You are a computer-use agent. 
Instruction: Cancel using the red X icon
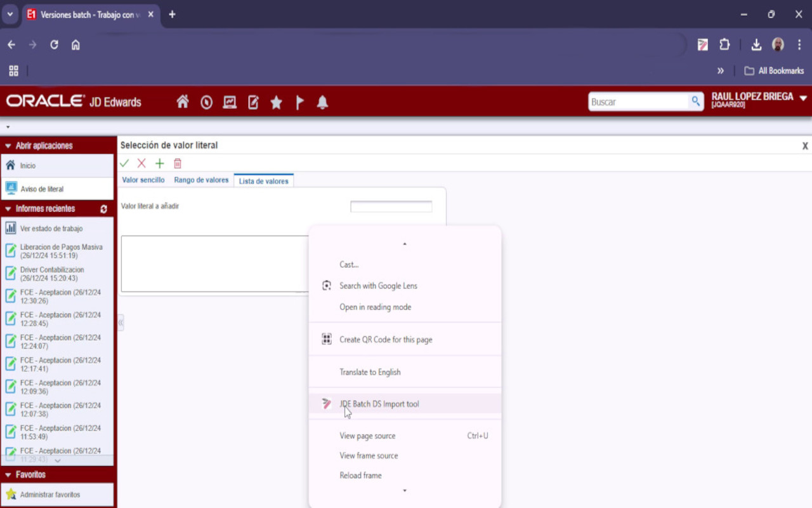click(141, 163)
